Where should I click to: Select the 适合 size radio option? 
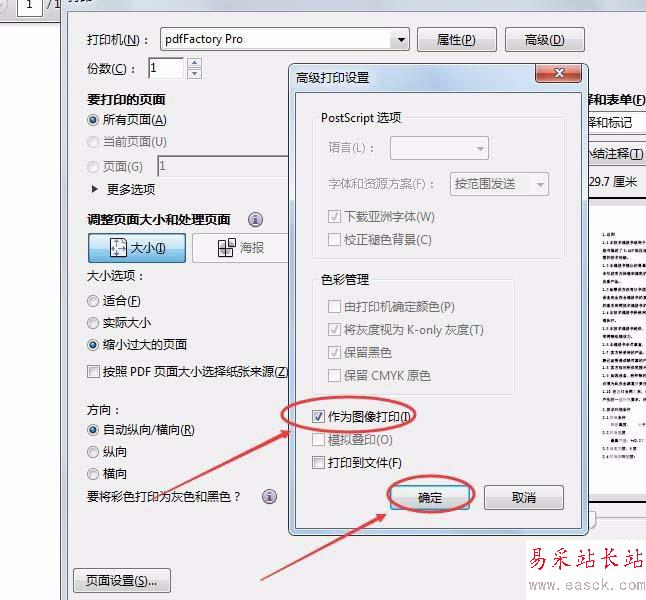(x=93, y=301)
